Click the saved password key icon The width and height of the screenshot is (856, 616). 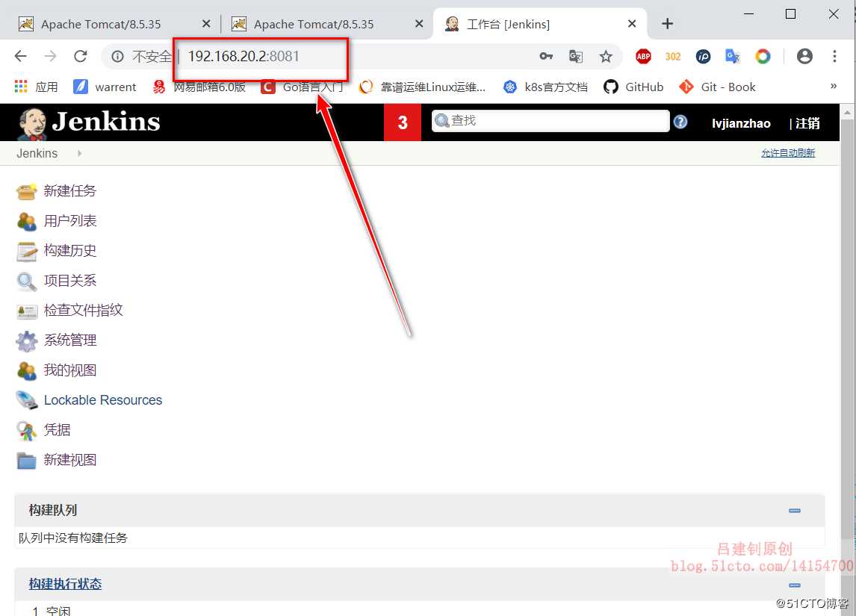tap(546, 56)
